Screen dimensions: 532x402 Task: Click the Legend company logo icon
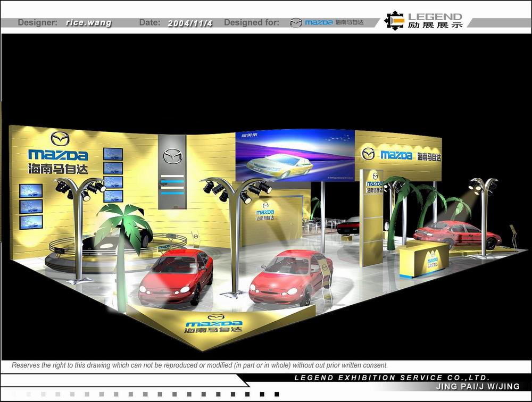point(394,21)
